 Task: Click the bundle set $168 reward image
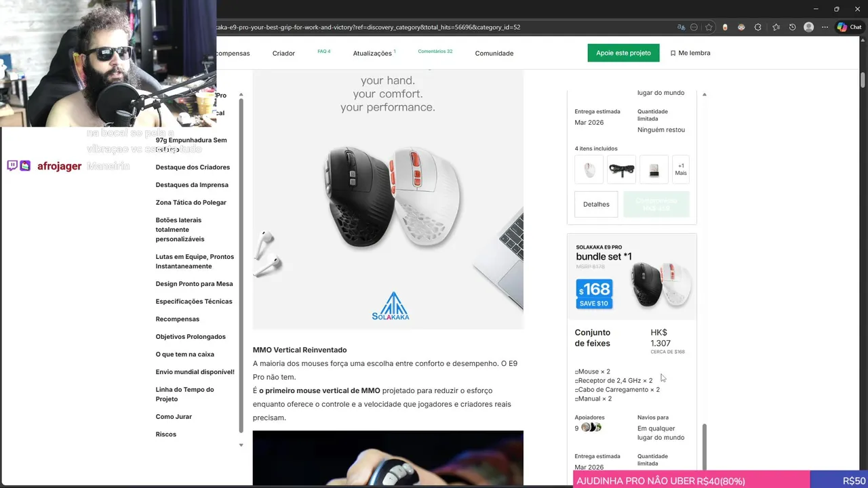(x=631, y=277)
